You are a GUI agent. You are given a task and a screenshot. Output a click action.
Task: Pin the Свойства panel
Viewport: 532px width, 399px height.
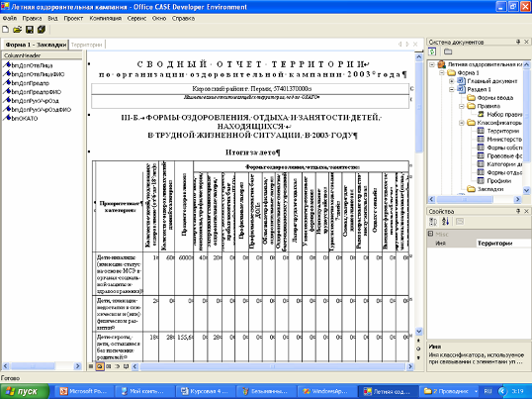click(x=518, y=211)
